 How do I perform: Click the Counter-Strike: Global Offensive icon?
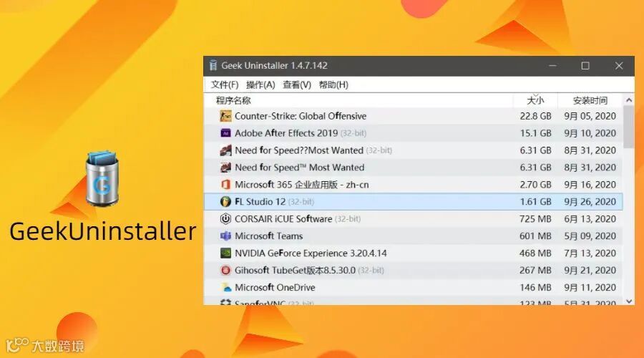(225, 116)
